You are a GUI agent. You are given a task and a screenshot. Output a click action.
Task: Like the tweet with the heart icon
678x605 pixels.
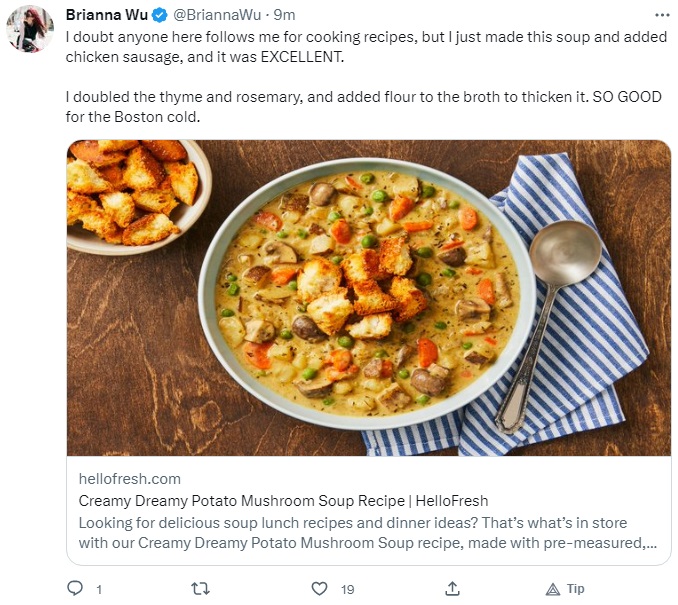point(320,589)
